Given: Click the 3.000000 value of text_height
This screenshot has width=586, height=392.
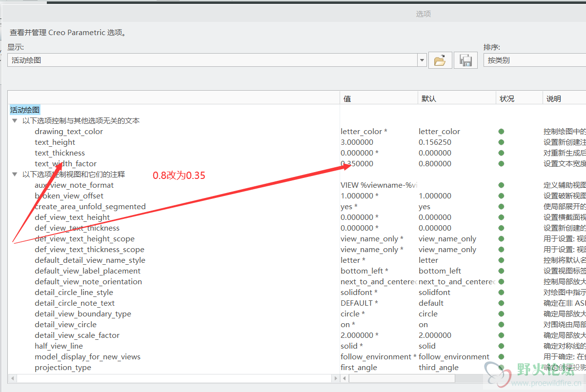Looking at the screenshot, I should [x=357, y=142].
